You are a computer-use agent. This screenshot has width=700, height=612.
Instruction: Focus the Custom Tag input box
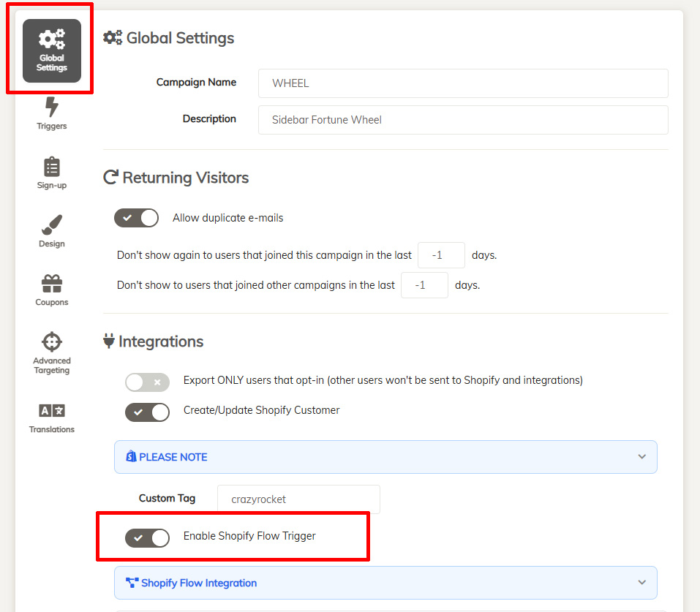coord(298,499)
